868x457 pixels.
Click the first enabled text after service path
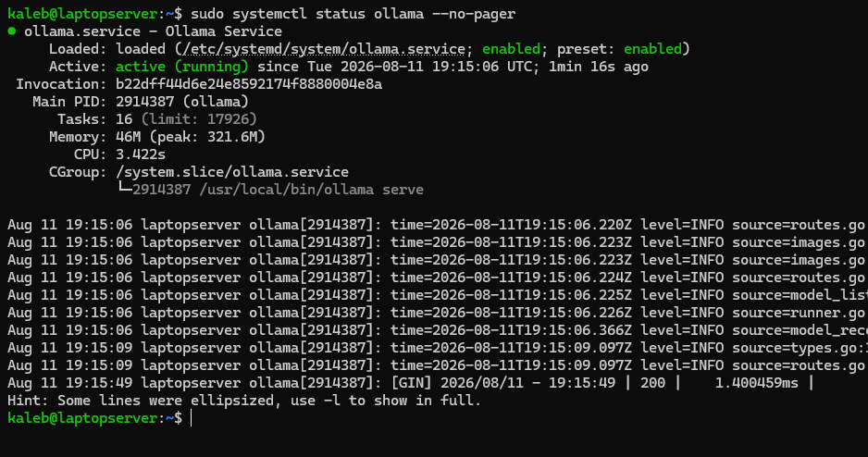(x=511, y=49)
